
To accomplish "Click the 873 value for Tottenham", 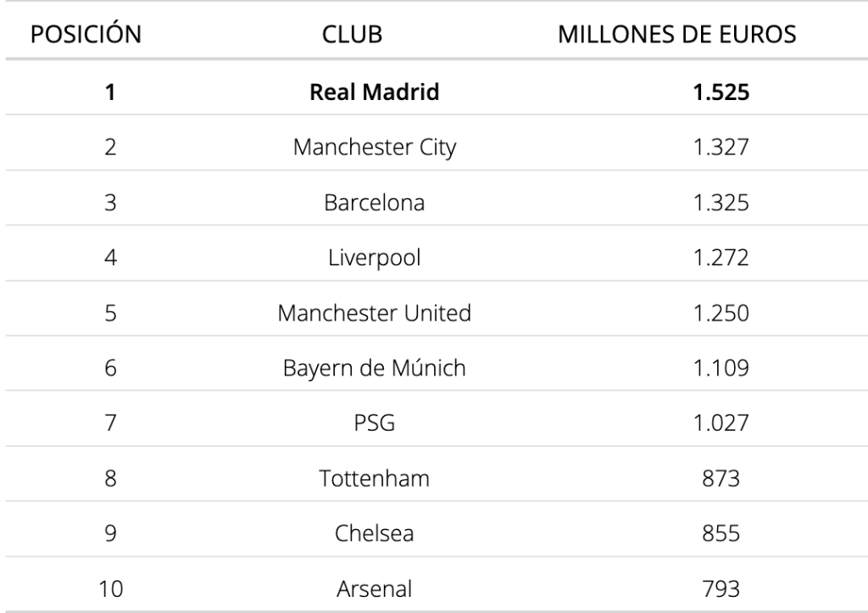I will tap(721, 478).
